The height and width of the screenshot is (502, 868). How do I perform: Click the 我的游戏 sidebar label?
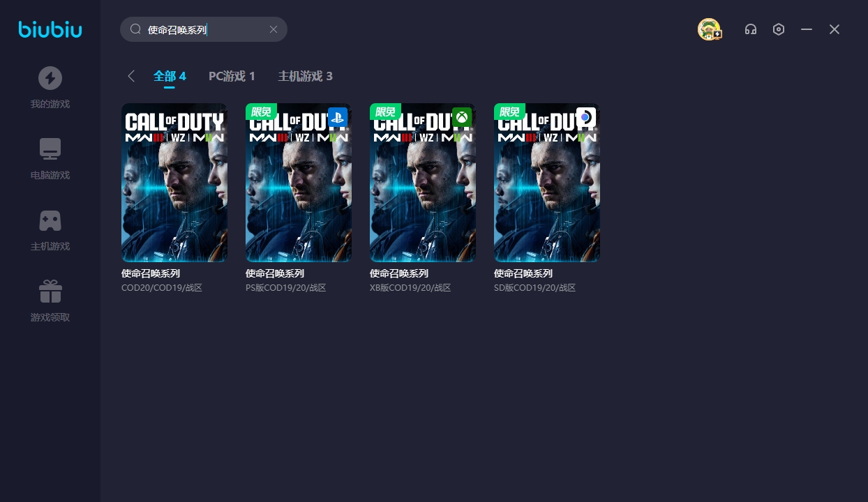(50, 105)
